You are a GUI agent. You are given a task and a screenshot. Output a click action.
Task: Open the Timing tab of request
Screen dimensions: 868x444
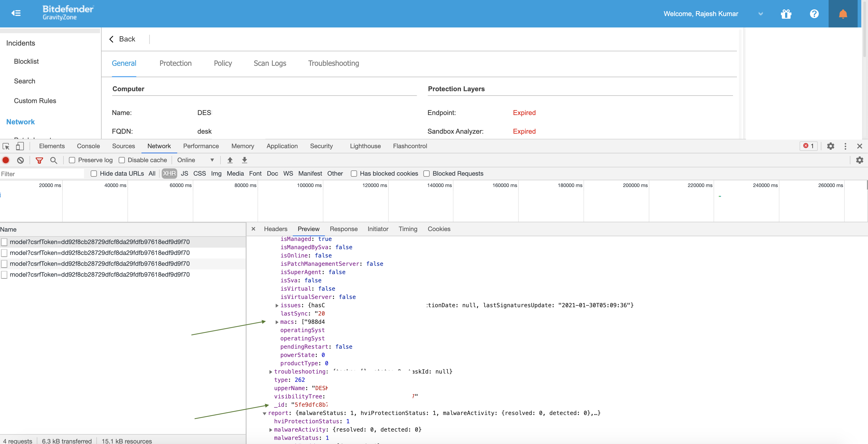pyautogui.click(x=408, y=229)
